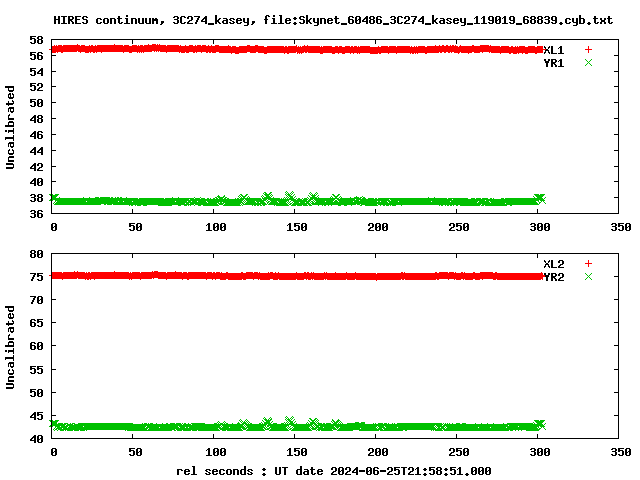The image size is (640, 480).
Task: Click the 'rel seconds : UT date' axis label
Action: point(333,471)
